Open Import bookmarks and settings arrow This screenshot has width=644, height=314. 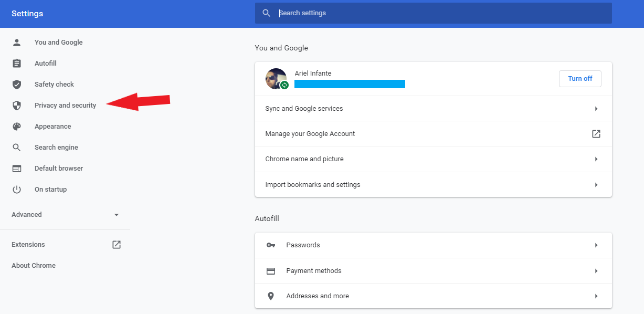596,185
